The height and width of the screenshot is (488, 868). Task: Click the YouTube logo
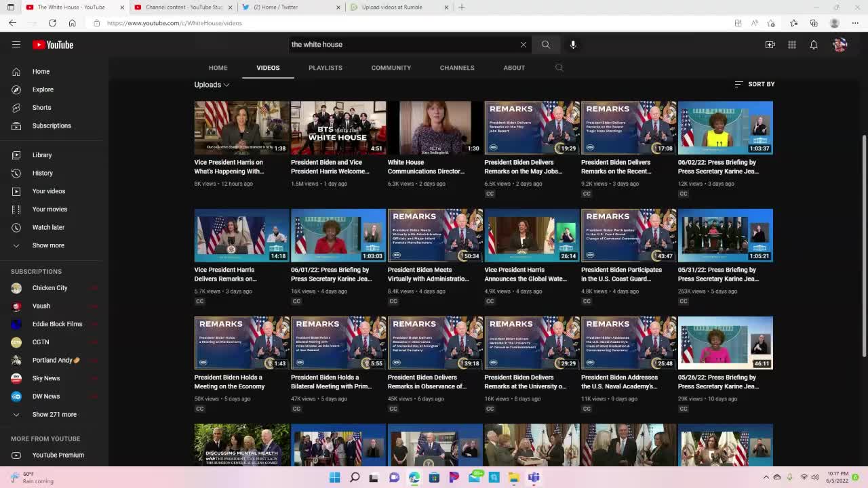coord(53,45)
